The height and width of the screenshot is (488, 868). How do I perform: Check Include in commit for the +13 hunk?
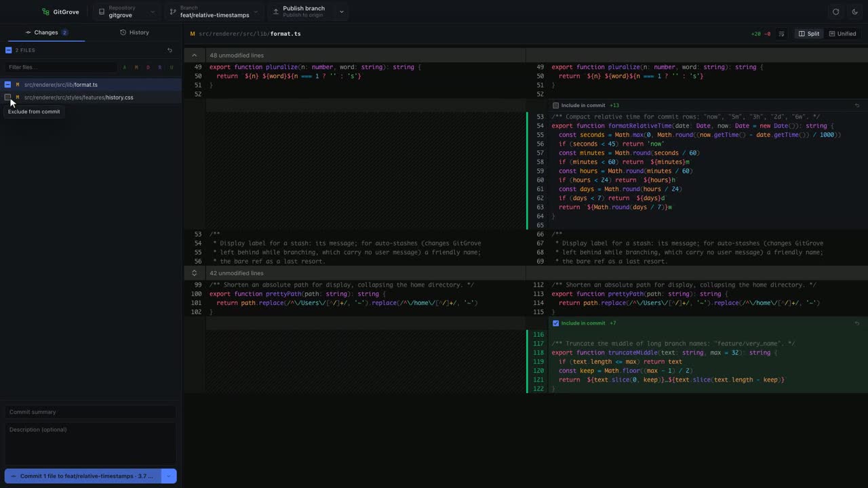(x=555, y=106)
